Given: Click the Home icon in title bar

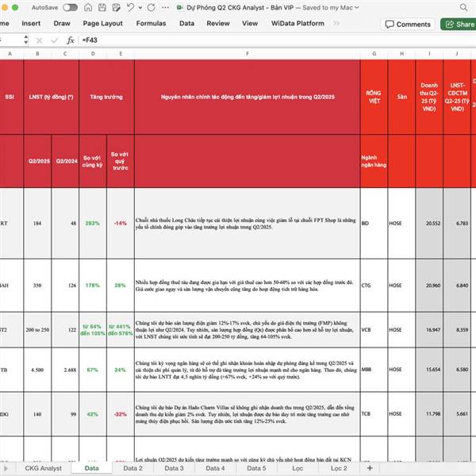Looking at the screenshot, I should (88, 8).
